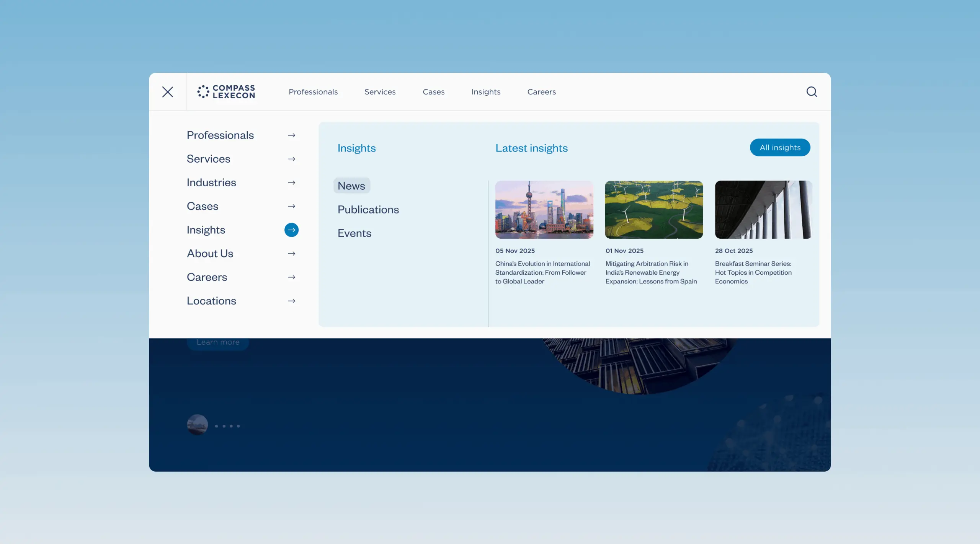Click arrow next to Cases in sidebar
The height and width of the screenshot is (544, 980).
291,207
